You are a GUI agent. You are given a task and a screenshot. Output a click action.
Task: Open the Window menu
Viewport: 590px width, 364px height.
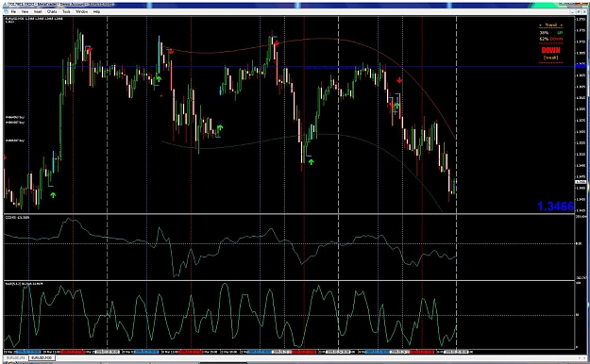pos(81,11)
